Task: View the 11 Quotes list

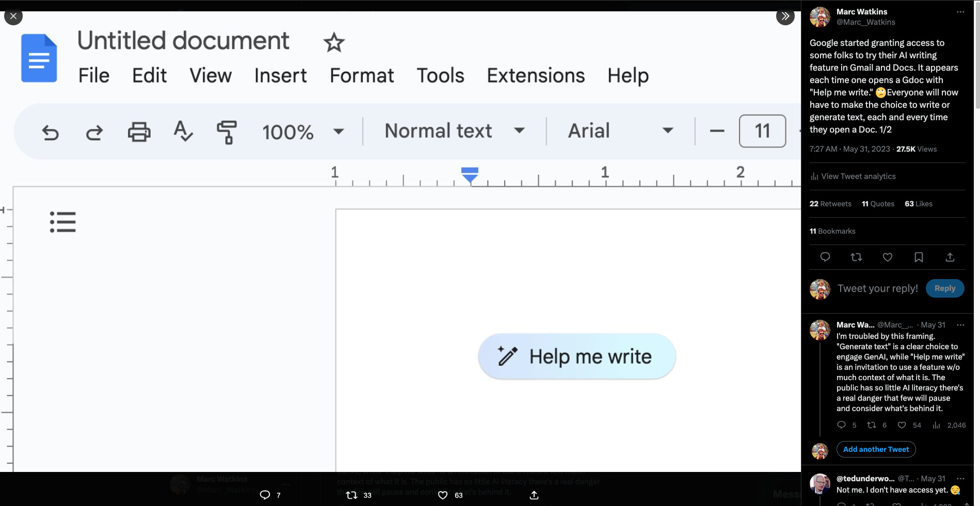Action: point(878,204)
